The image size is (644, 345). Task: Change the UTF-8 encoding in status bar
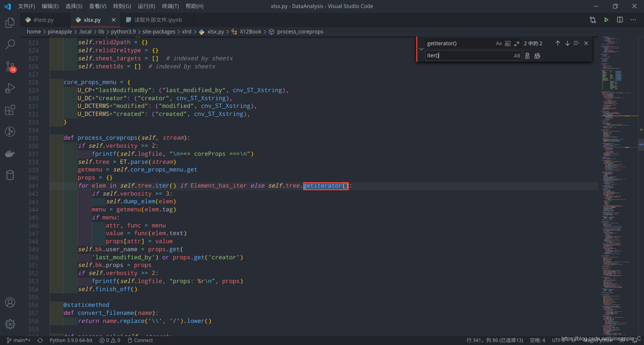tap(557, 340)
